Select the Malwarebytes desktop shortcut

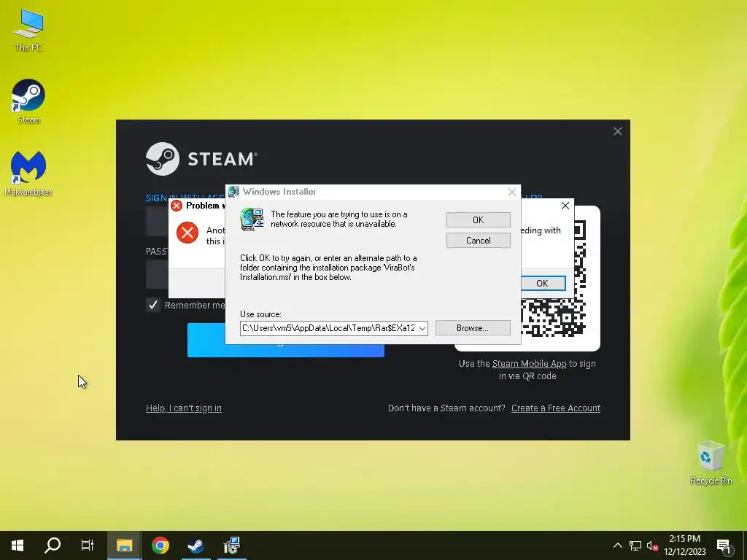(x=28, y=174)
